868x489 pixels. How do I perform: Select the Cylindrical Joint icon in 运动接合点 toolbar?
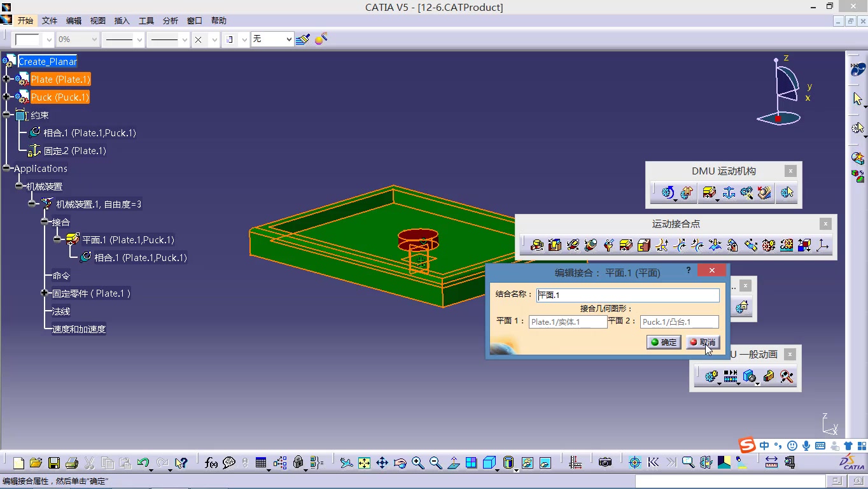(x=573, y=245)
